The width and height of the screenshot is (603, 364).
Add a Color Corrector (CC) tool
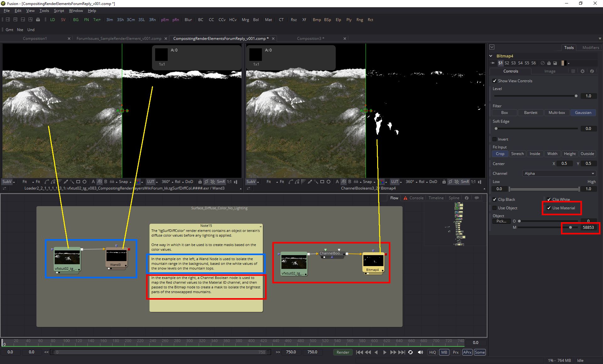click(211, 19)
